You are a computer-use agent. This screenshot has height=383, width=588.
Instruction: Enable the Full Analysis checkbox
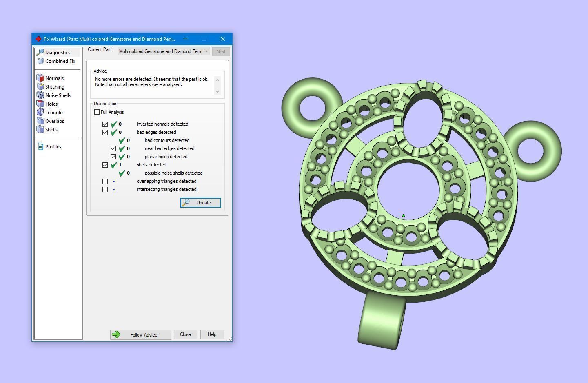97,112
